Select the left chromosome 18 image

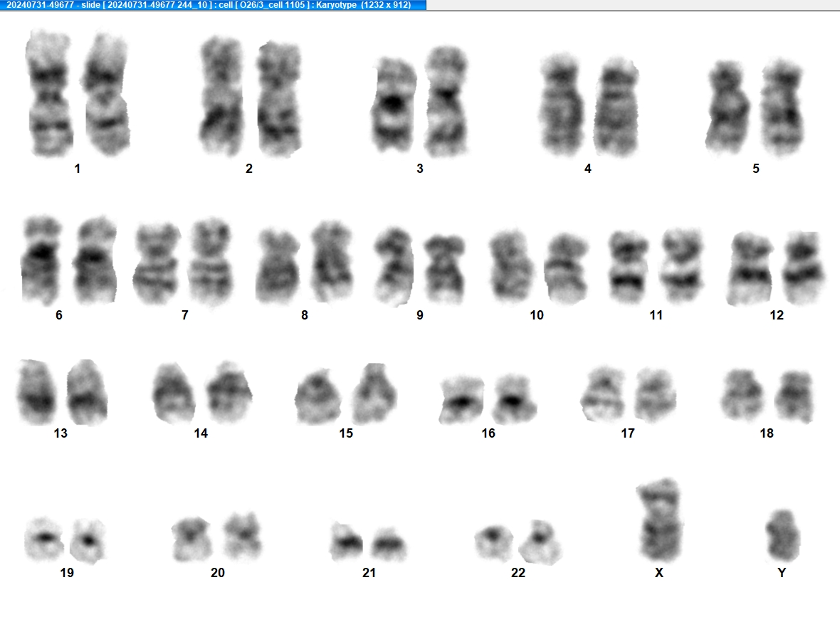click(x=742, y=394)
